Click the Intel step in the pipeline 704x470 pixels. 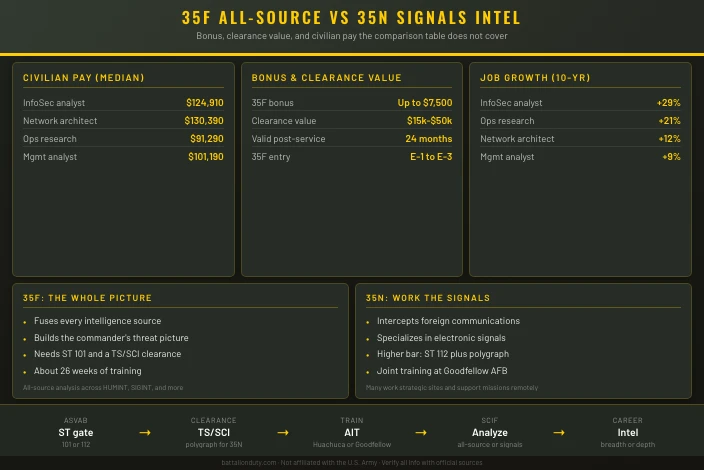(628, 433)
